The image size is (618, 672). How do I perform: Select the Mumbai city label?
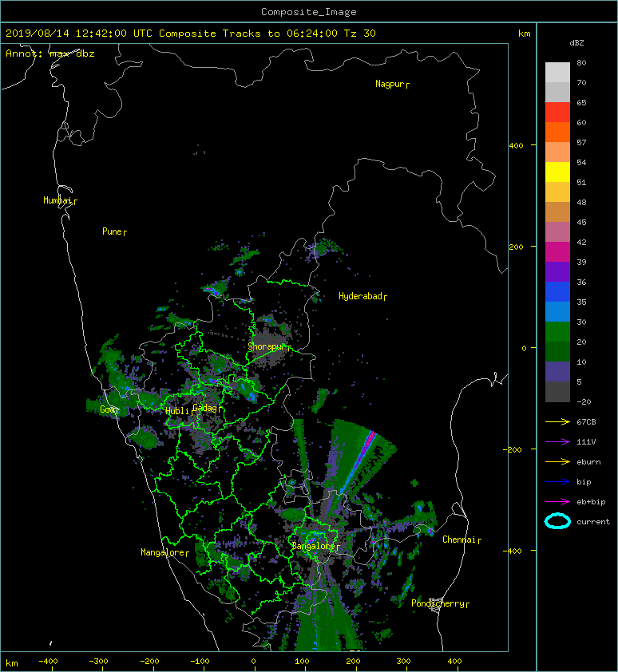pyautogui.click(x=60, y=200)
